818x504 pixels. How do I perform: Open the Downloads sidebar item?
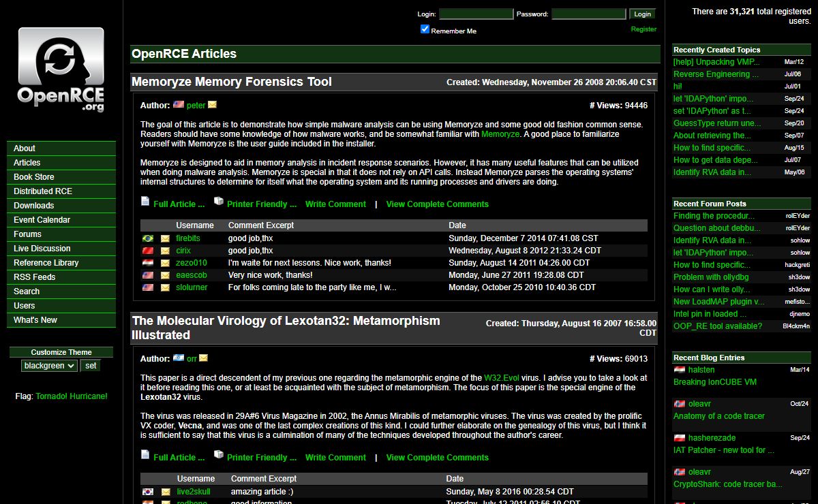point(61,206)
